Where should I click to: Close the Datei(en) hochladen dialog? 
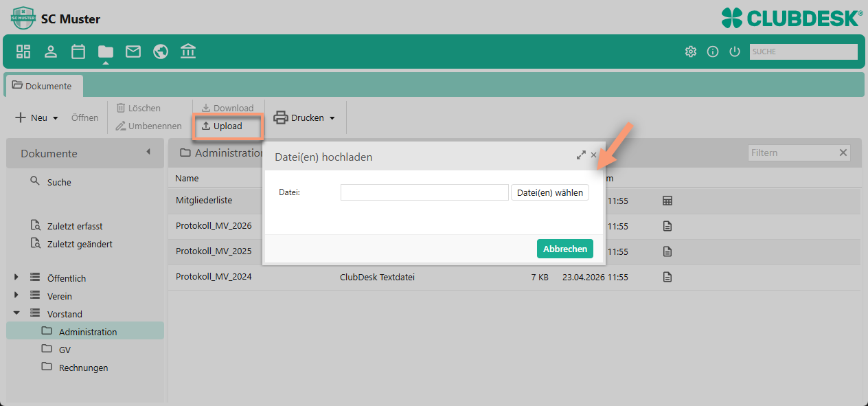pyautogui.click(x=594, y=156)
